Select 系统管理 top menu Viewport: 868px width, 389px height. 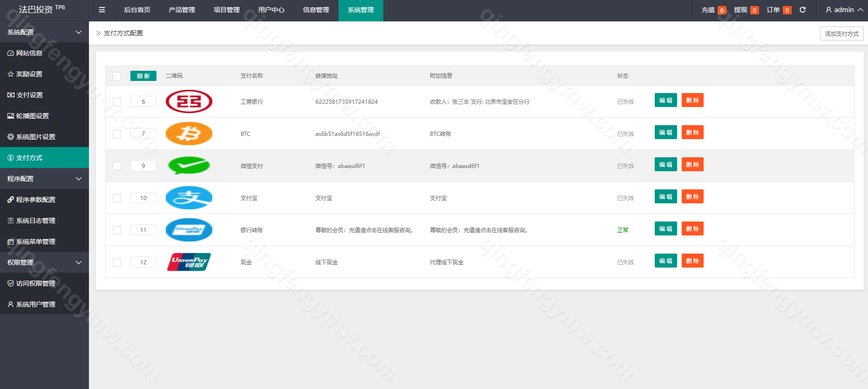click(361, 10)
